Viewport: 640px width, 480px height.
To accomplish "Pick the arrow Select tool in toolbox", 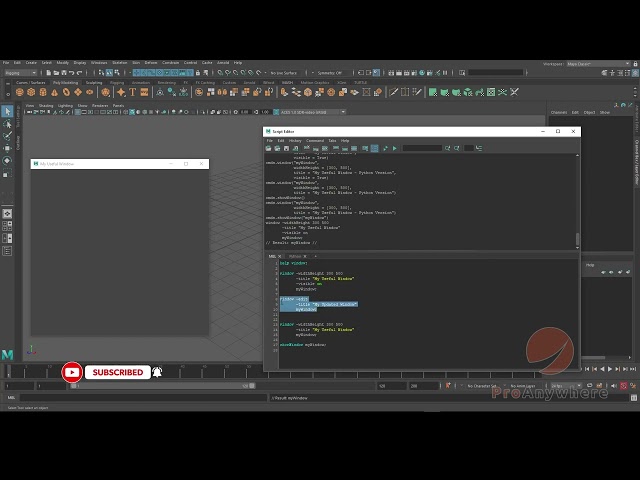I will 7,111.
